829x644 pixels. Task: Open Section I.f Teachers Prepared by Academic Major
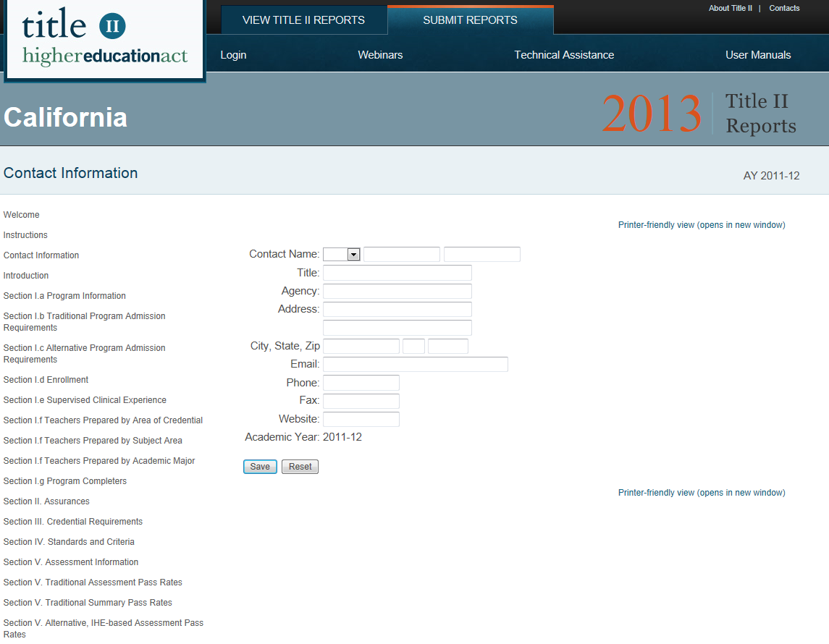99,461
